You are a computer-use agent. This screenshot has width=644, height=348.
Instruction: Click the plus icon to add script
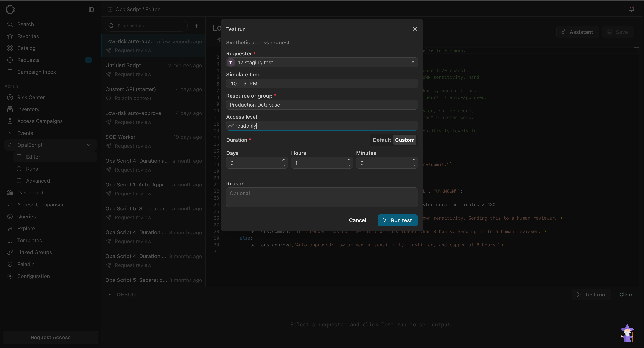(197, 26)
